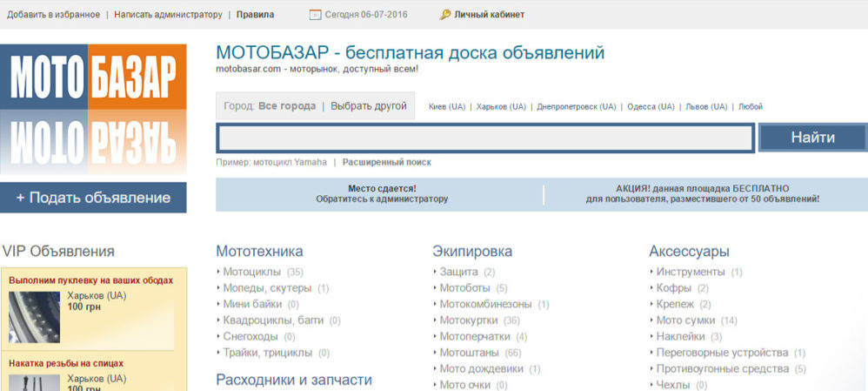Open the spoke threading VIP ad thumbnail
868x391 pixels.
tap(34, 382)
